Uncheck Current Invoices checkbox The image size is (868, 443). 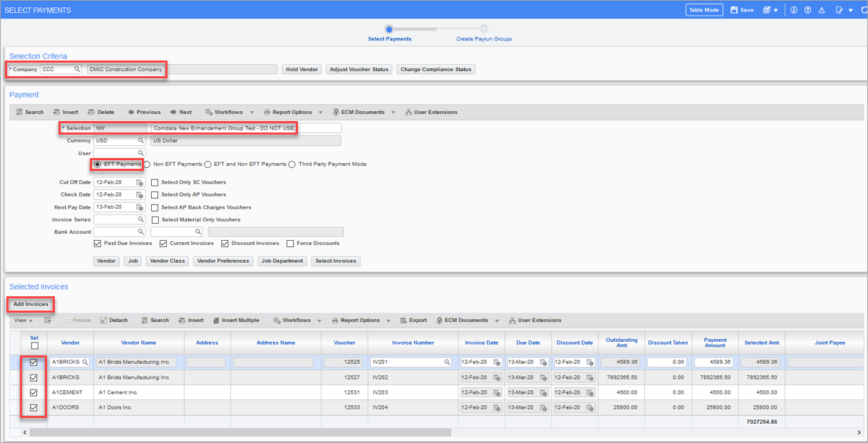163,244
